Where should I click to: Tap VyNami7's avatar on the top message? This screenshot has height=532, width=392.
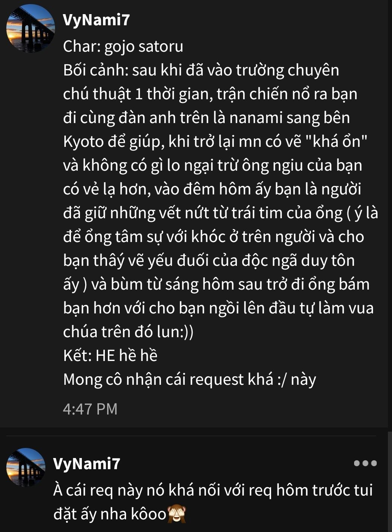point(30,28)
